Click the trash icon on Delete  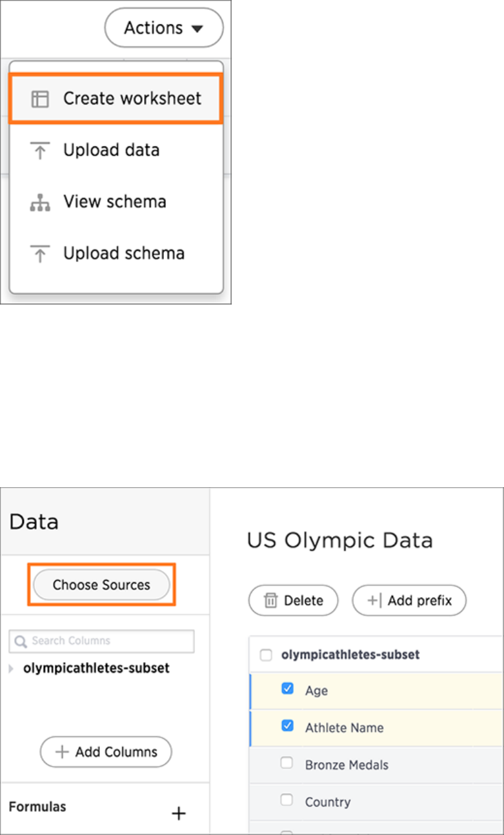[x=270, y=601]
